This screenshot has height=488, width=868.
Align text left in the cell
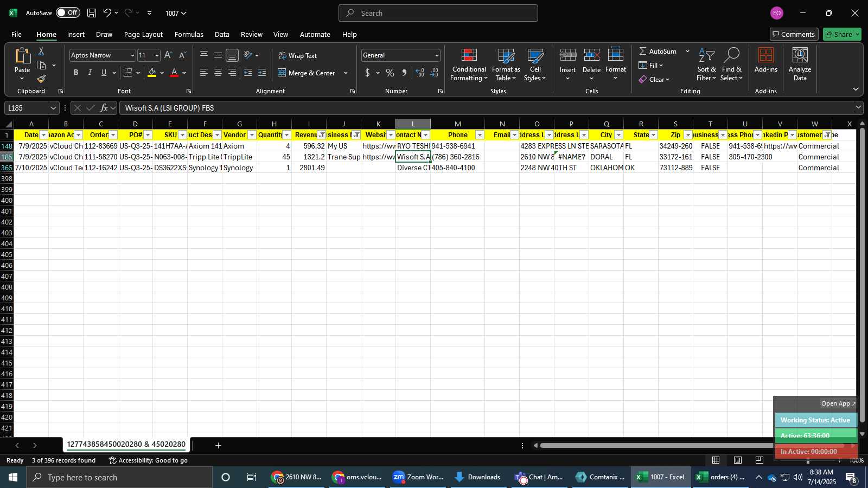click(204, 73)
